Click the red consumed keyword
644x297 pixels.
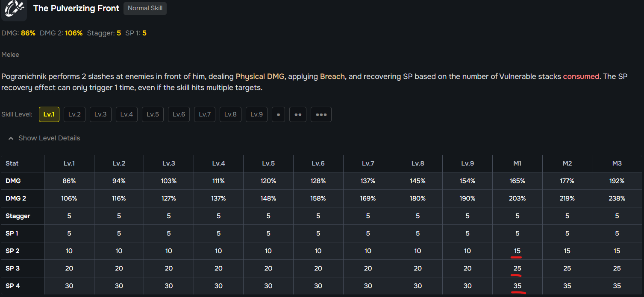tap(581, 76)
